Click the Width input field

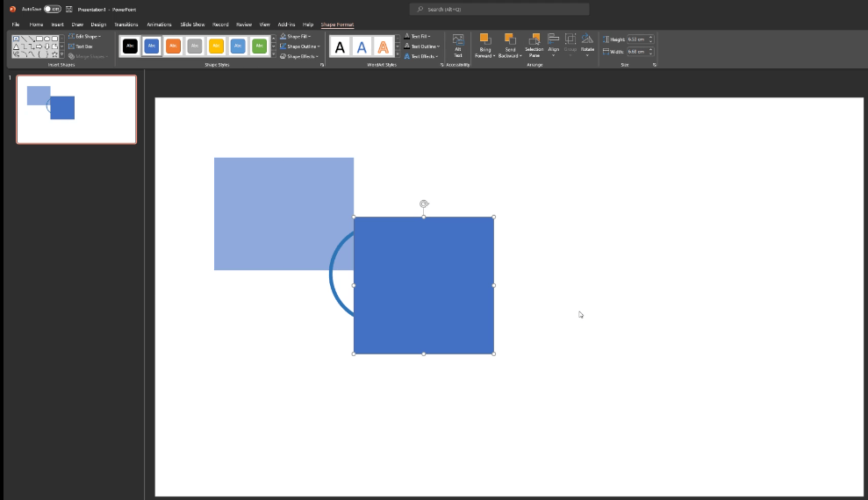[x=636, y=52]
